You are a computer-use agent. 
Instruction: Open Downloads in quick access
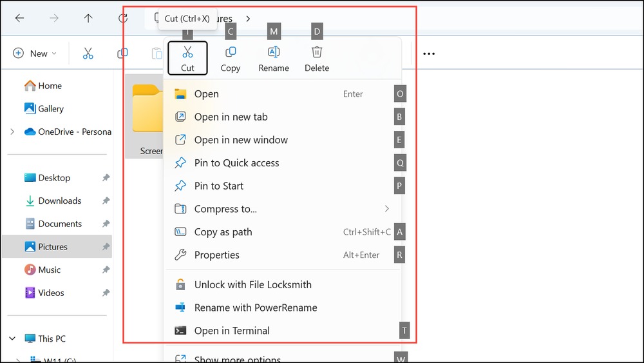(53, 201)
